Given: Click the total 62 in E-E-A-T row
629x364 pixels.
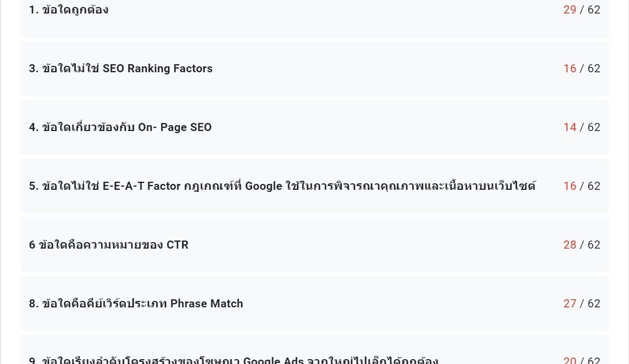Looking at the screenshot, I should (594, 186).
